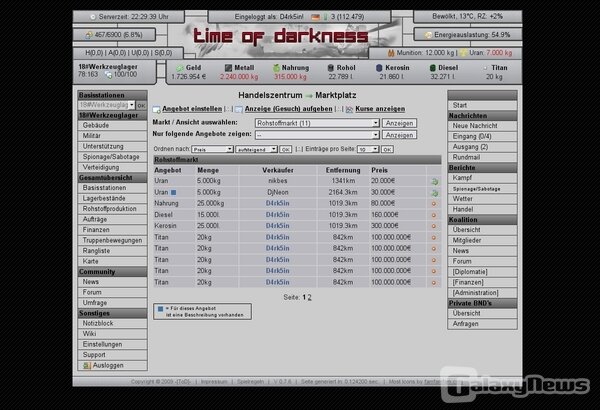Click the Diesel resource icon
Image resolution: width=600 pixels, height=410 pixels.
pyautogui.click(x=432, y=68)
